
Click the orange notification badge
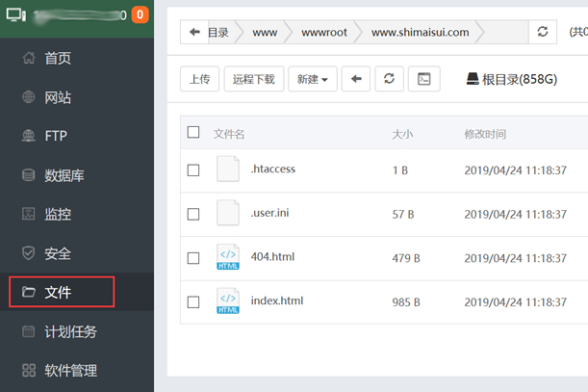tap(140, 15)
